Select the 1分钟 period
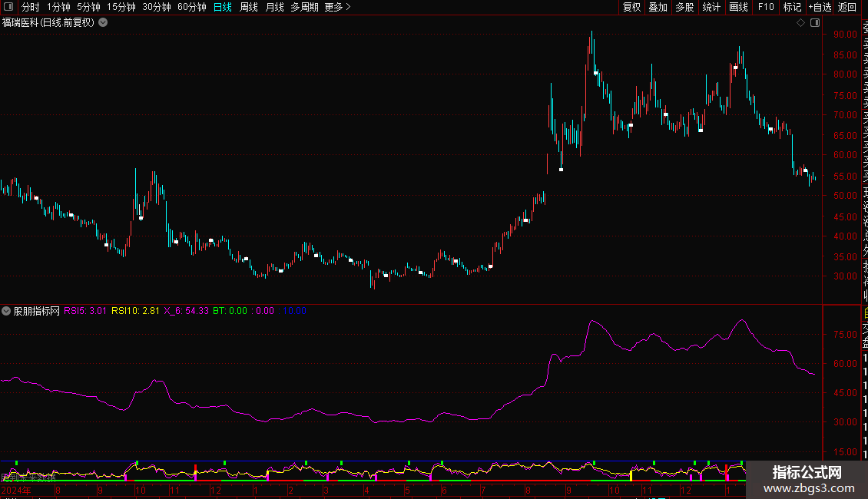This screenshot has width=868, height=499. [x=58, y=7]
